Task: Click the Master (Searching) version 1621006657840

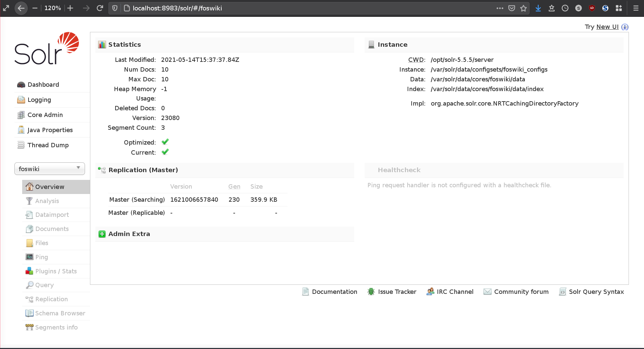Action: [194, 200]
